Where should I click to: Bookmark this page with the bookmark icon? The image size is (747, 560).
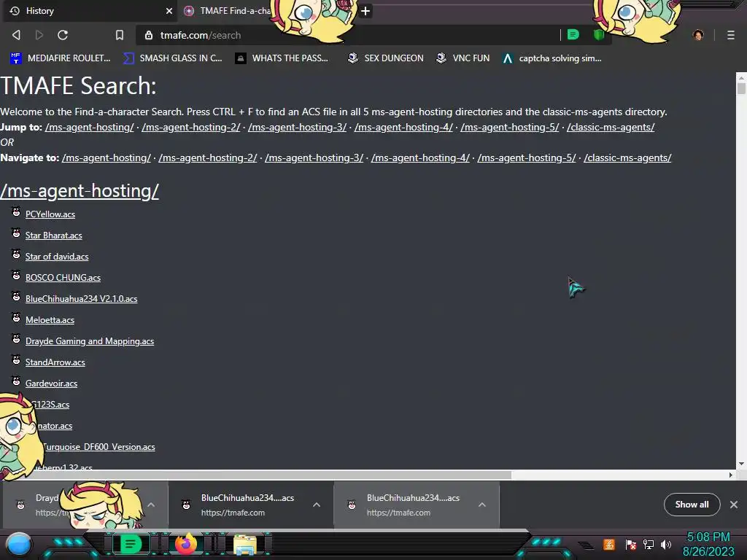point(120,35)
